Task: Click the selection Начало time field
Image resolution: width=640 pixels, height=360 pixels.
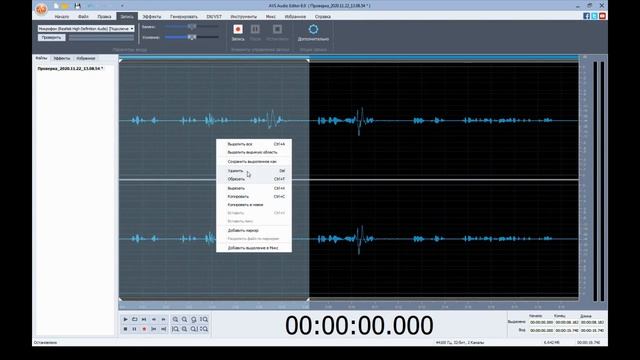Action: (541, 322)
